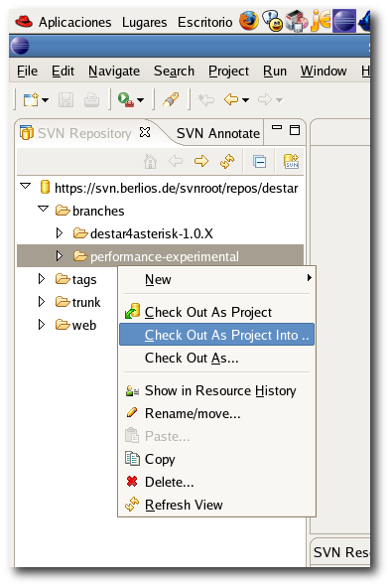The width and height of the screenshot is (391, 588).
Task: Collapse the svn.berlios.de repository root node
Action: tap(25, 186)
